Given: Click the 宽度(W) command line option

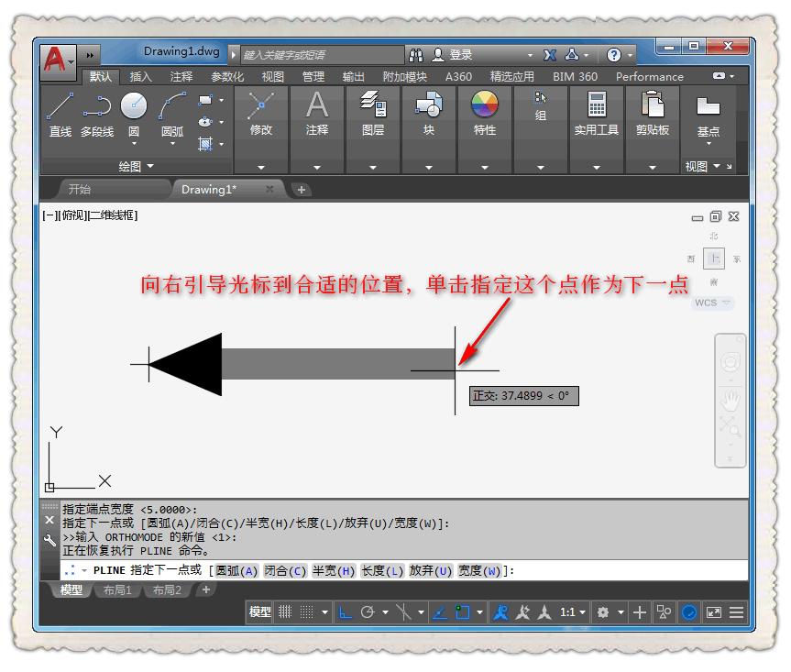Looking at the screenshot, I should click(479, 571).
